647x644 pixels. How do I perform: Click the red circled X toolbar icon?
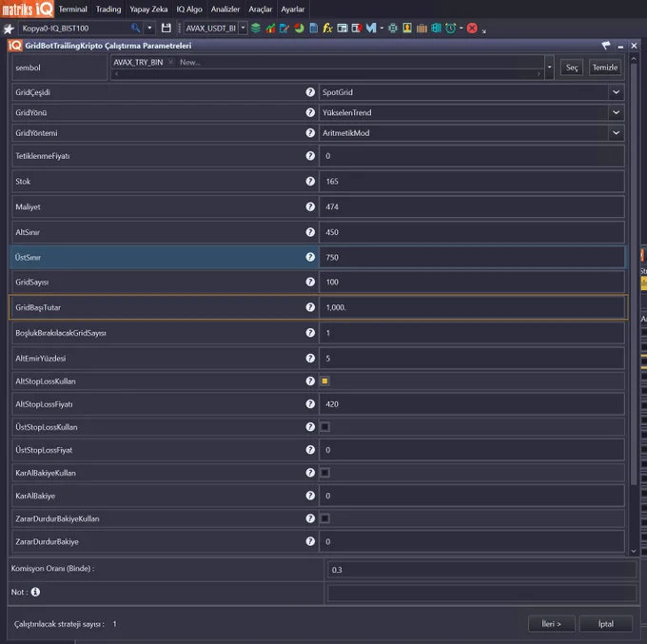point(472,28)
